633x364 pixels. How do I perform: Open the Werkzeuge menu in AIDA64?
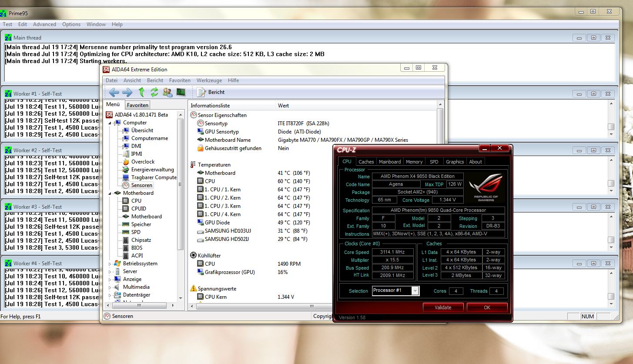click(x=209, y=80)
